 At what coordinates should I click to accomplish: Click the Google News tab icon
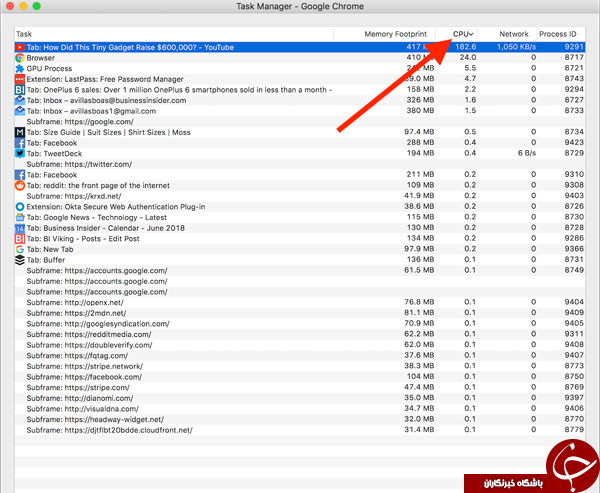[20, 217]
